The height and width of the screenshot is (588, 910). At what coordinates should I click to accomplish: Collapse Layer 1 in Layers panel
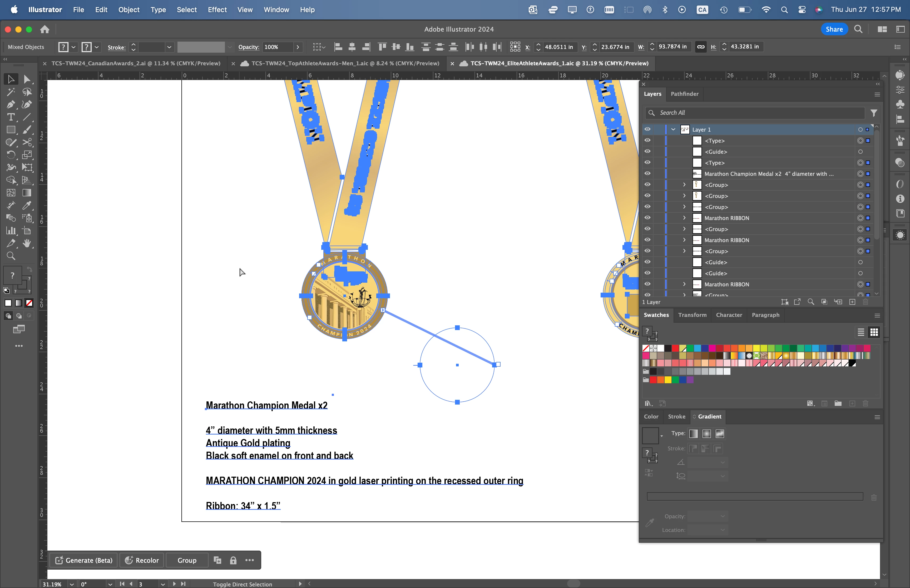click(673, 129)
